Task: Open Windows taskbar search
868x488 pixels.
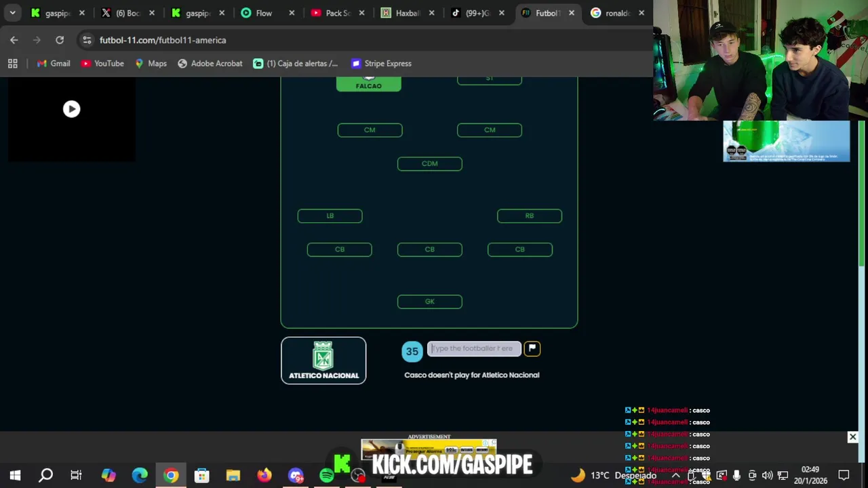Action: (x=45, y=475)
